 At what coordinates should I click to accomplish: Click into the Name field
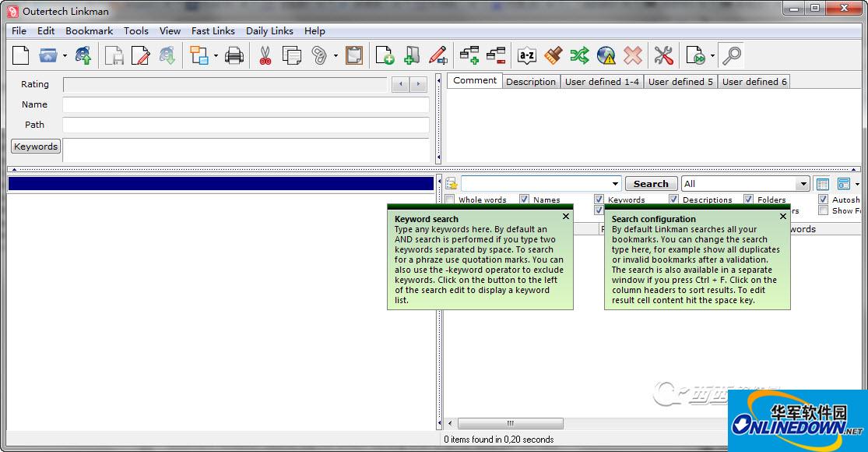tap(246, 104)
